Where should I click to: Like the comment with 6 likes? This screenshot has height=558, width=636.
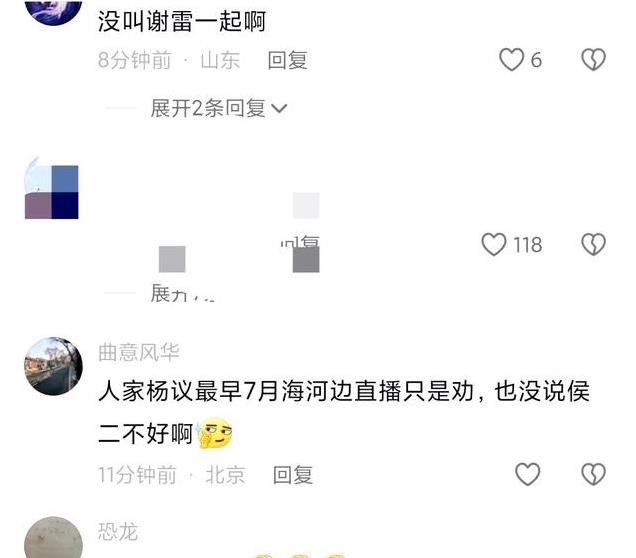511,60
